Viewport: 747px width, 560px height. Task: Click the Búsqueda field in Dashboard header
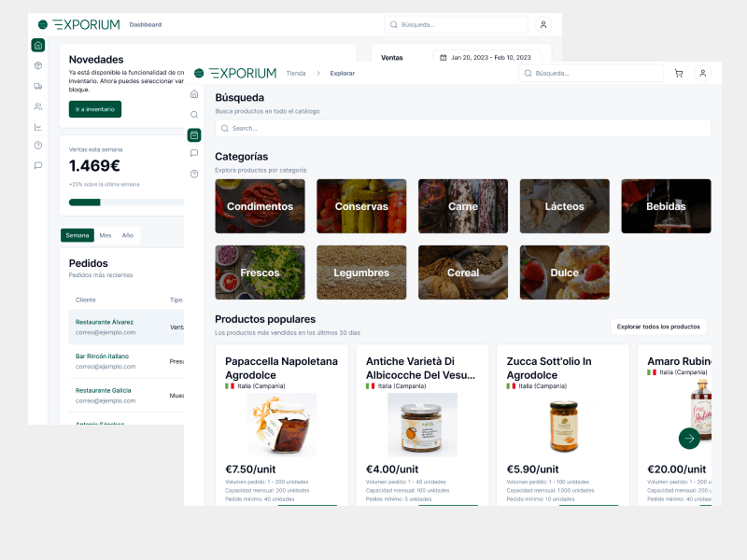pos(456,25)
